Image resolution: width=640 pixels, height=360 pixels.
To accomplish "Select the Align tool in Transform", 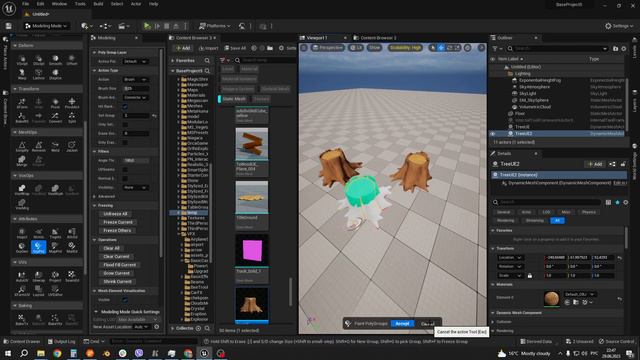I will (38, 103).
